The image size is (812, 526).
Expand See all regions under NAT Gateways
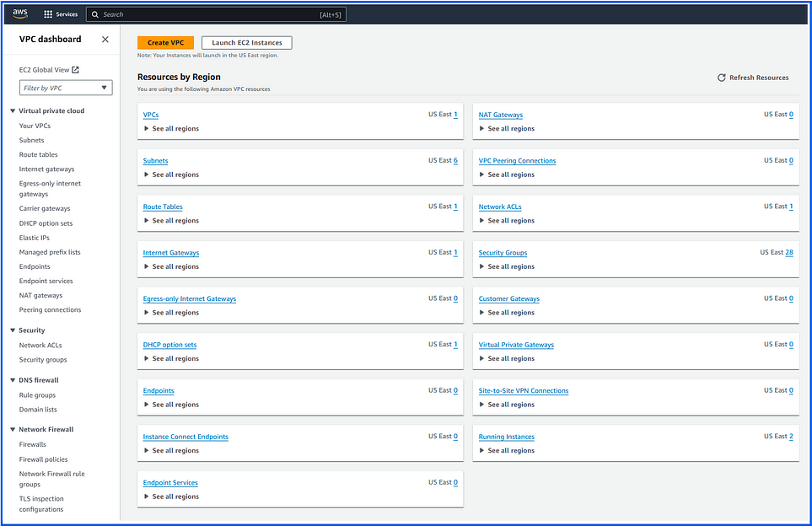pos(507,128)
